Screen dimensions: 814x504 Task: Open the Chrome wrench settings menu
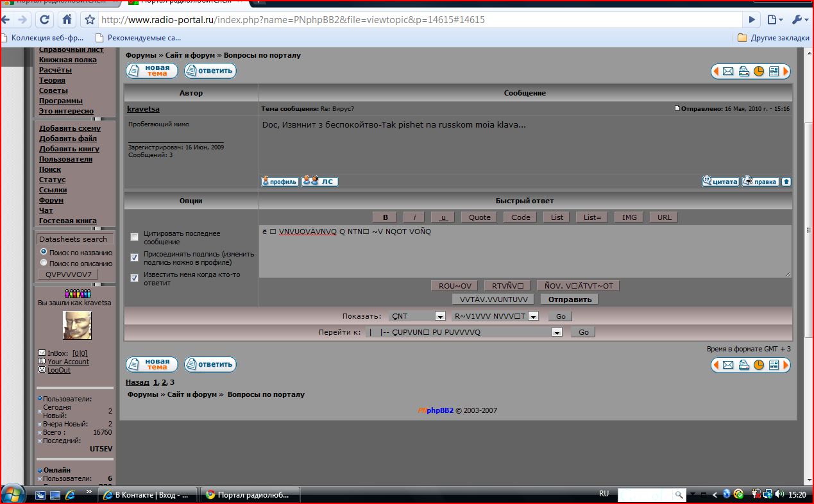point(799,20)
